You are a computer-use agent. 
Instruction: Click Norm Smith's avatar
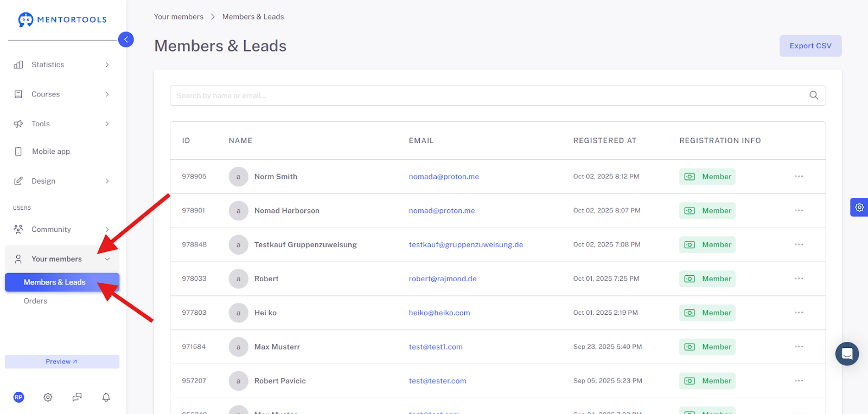pos(238,177)
